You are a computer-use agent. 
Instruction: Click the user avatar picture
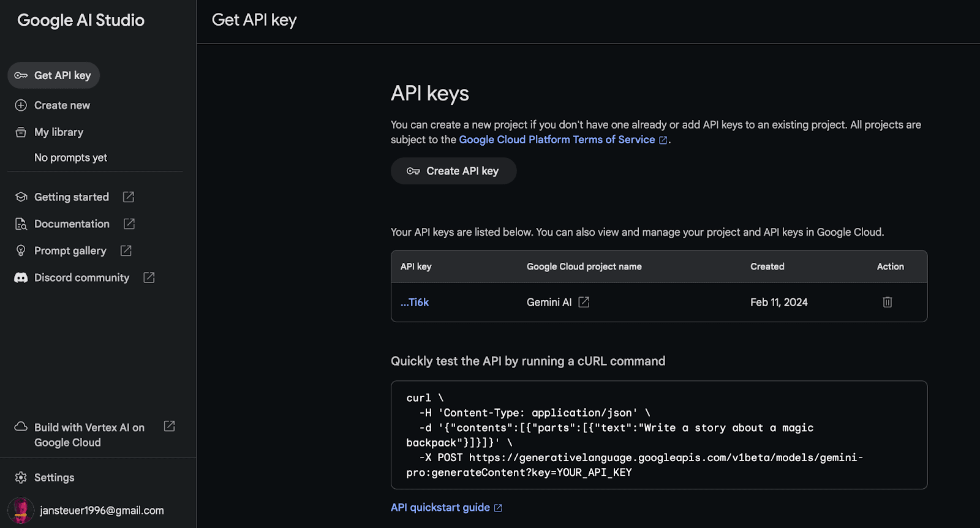point(21,510)
